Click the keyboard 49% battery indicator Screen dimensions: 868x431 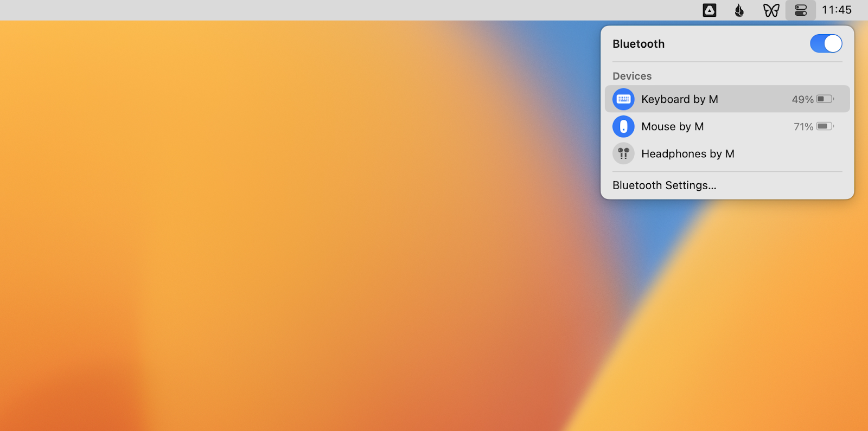[813, 99]
